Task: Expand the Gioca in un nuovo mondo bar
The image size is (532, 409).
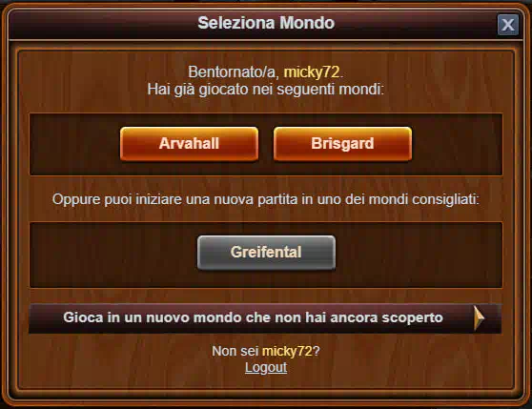Action: [x=265, y=318]
